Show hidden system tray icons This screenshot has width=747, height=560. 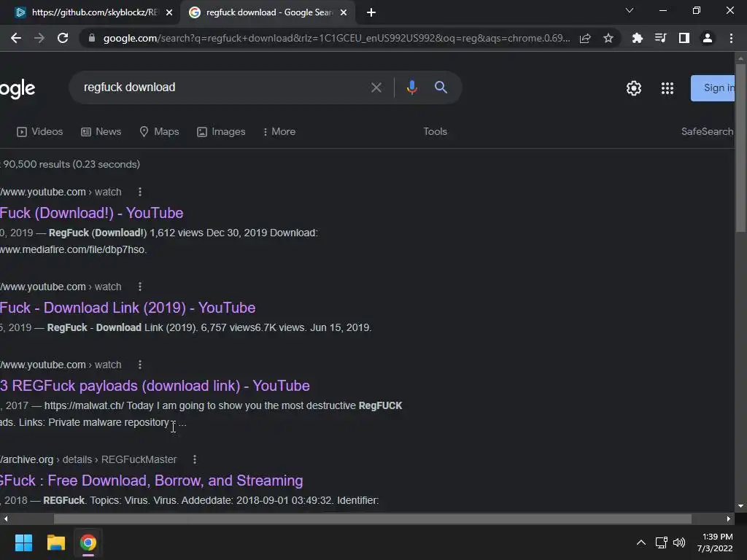pyautogui.click(x=641, y=542)
